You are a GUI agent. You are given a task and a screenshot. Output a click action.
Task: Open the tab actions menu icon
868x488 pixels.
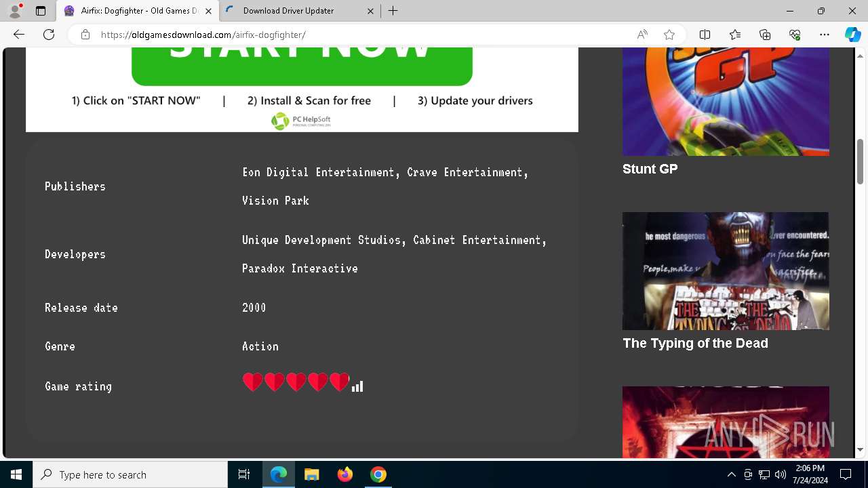pos(41,11)
